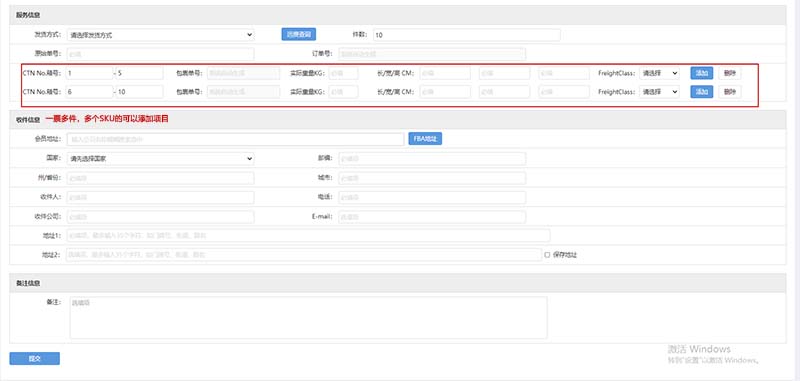This screenshot has width=800, height=381.
Task: Click the height field in CTN 6-10 row
Action: [564, 92]
